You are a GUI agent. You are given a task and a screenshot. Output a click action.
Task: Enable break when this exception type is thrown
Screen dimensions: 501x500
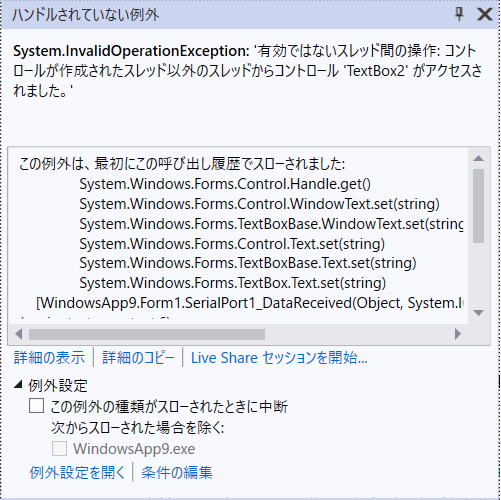tap(36, 406)
